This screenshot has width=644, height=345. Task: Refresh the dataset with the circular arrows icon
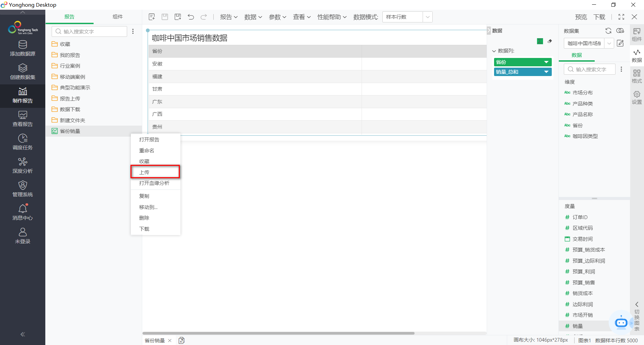[x=608, y=31]
